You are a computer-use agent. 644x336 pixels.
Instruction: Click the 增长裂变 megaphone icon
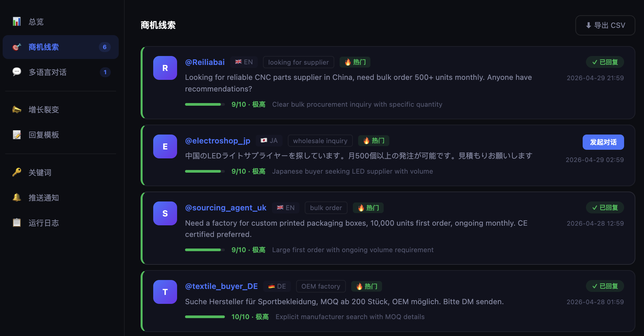[17, 109]
